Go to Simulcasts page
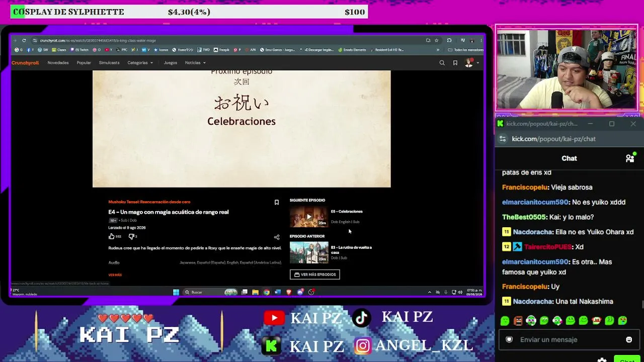This screenshot has height=362, width=644. (x=109, y=63)
